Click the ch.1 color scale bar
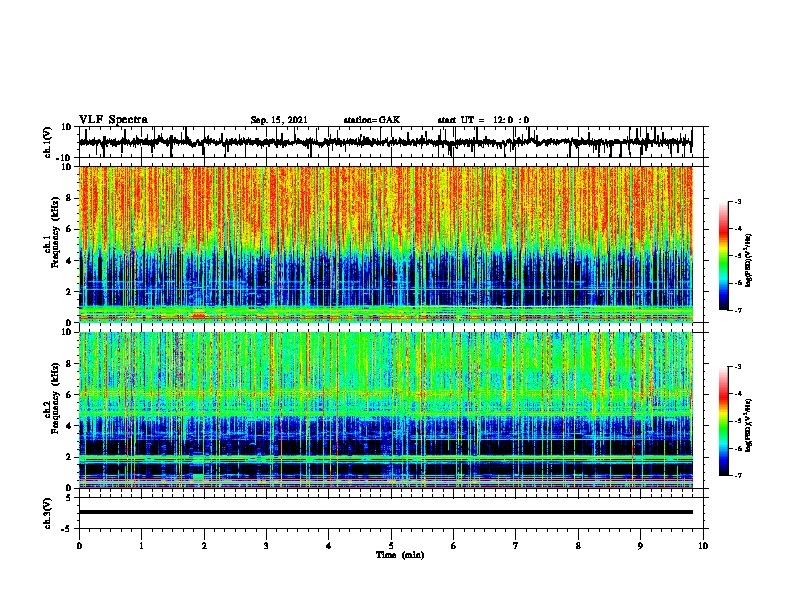 pyautogui.click(x=724, y=256)
